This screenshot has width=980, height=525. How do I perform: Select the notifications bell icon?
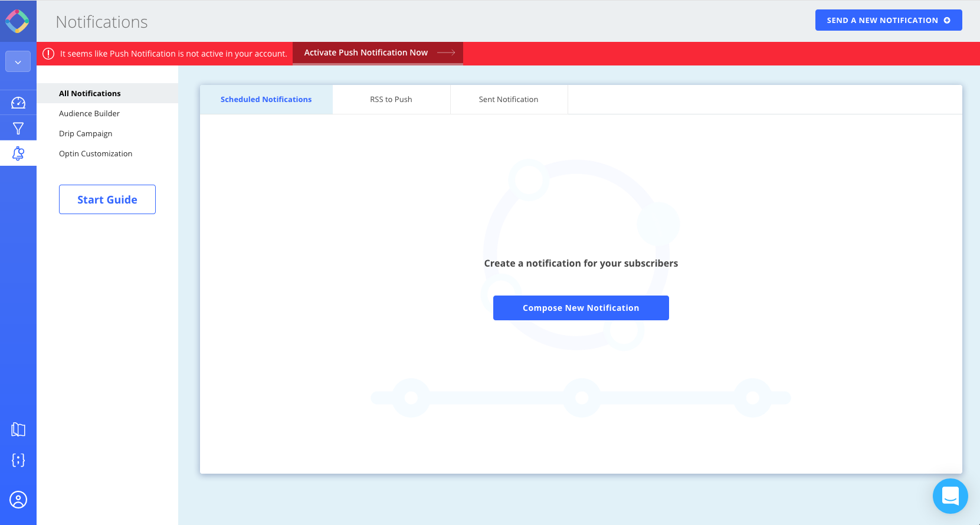click(18, 154)
